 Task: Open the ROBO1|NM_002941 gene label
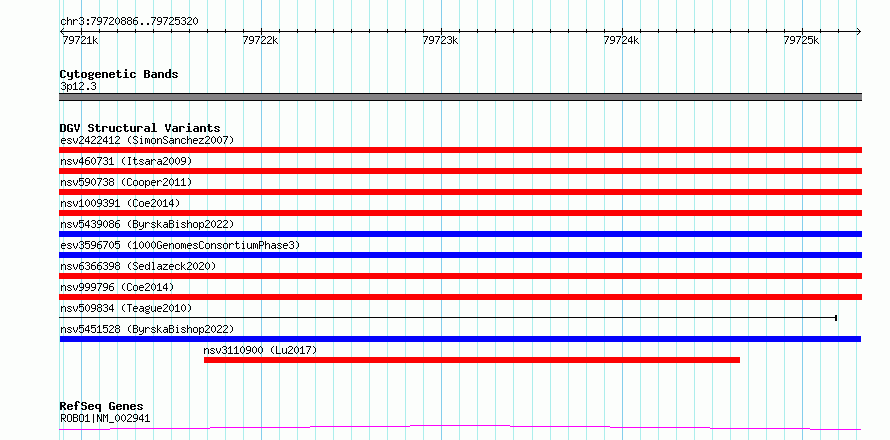pyautogui.click(x=105, y=419)
